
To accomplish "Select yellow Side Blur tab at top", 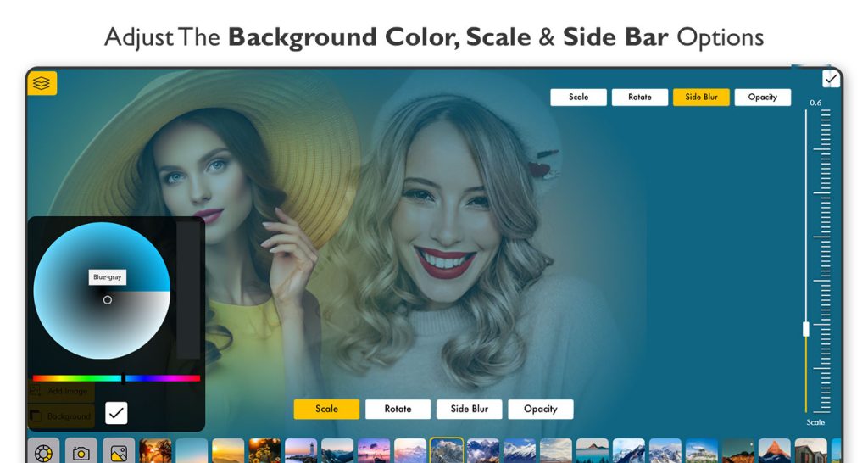I will [701, 97].
